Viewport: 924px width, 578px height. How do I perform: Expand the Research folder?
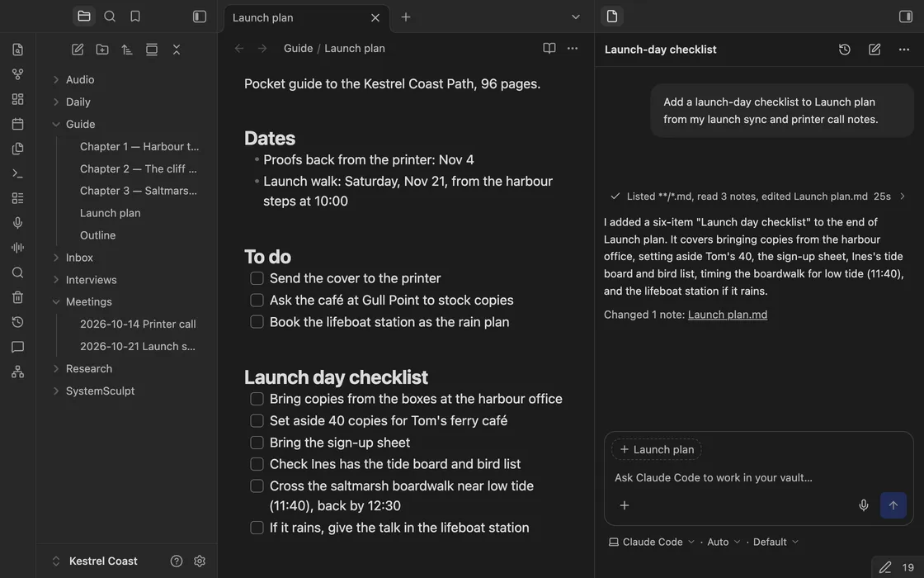click(56, 368)
